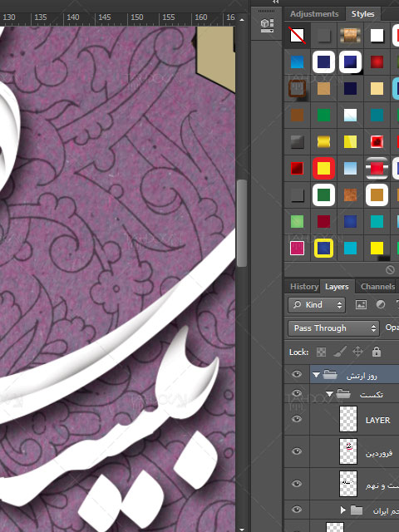Toggle Lock transparent pixels
Viewport: 399px width, 532px height.
[x=321, y=352]
